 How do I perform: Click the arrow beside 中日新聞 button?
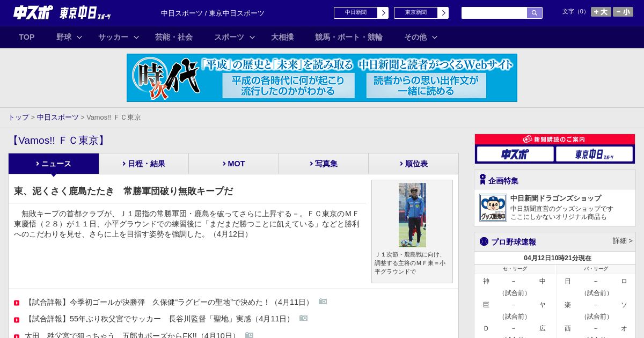(383, 13)
